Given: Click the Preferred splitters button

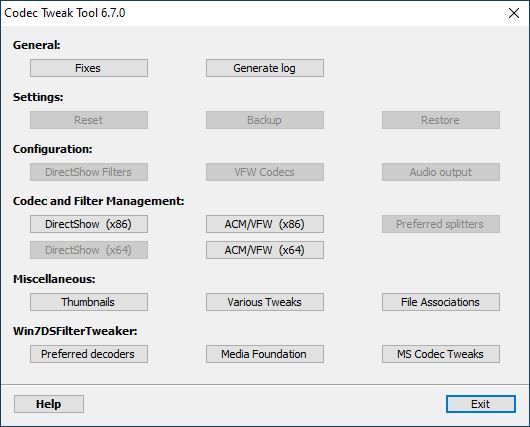Looking at the screenshot, I should pos(441,224).
